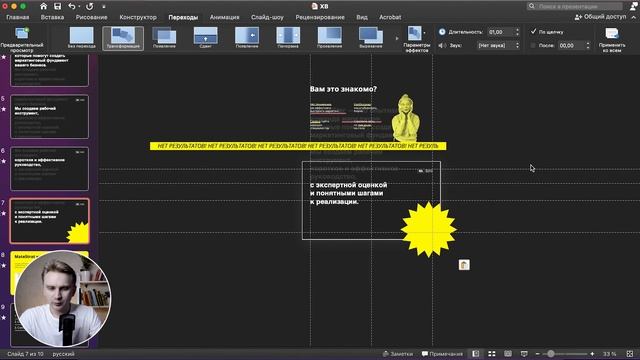This screenshot has width=640, height=360.
Task: Enable the После advance-after checkbox
Action: click(x=533, y=45)
